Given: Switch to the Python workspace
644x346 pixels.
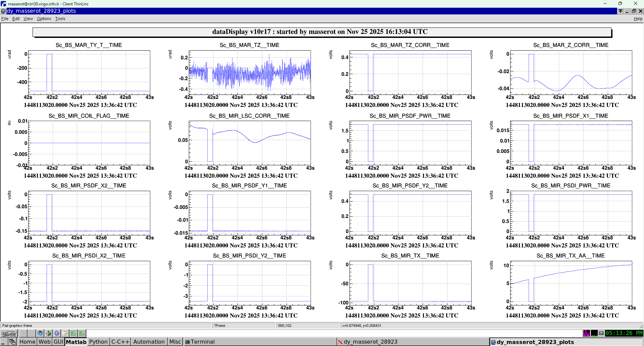Looking at the screenshot, I should click(x=98, y=342).
